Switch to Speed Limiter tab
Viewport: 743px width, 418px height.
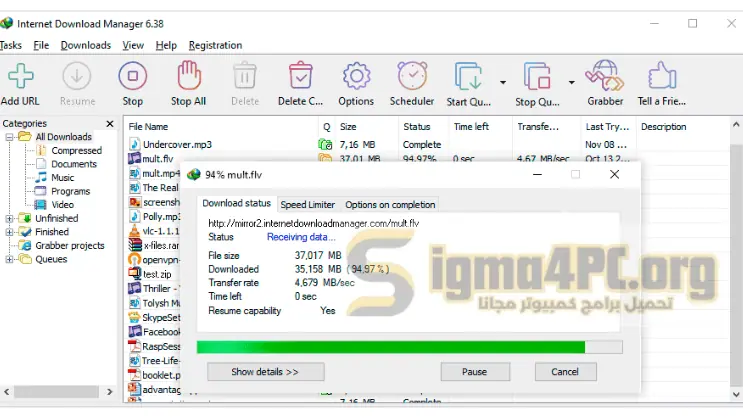click(308, 205)
